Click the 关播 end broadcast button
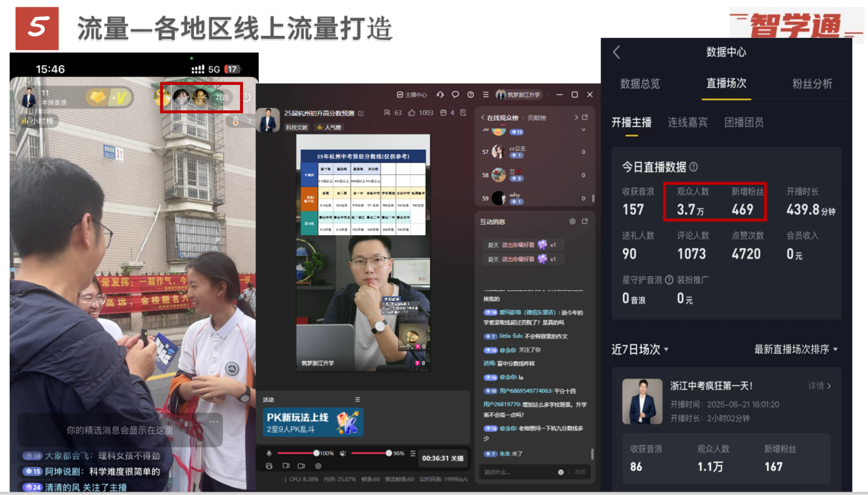Image resolution: width=868 pixels, height=495 pixels. 443,458
